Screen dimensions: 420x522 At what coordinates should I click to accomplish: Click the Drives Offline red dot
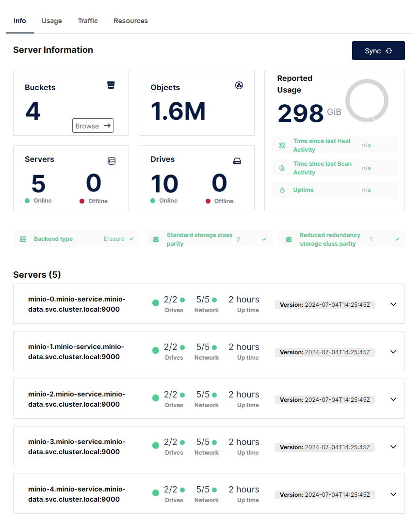(208, 201)
